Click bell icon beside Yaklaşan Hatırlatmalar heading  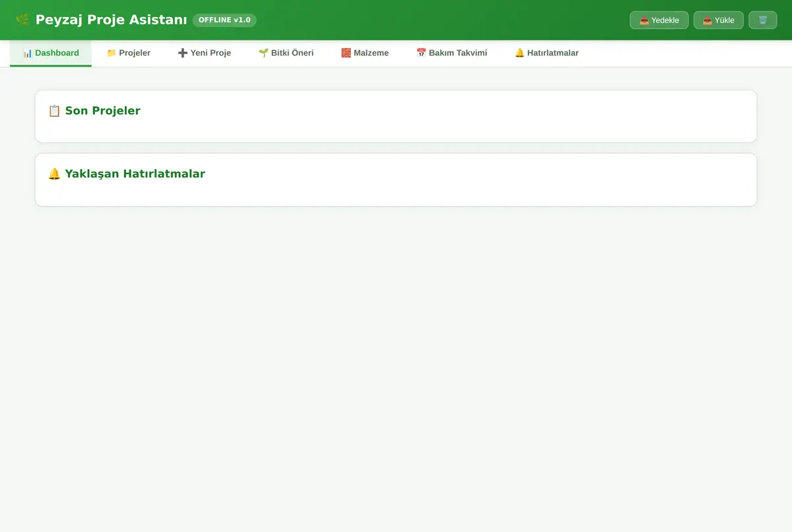pos(54,174)
